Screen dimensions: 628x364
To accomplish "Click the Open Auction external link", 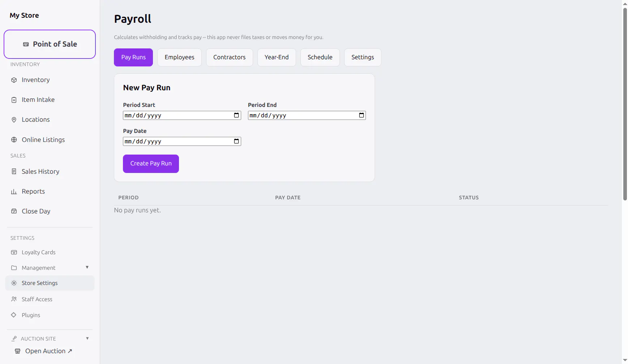I will pos(48,351).
